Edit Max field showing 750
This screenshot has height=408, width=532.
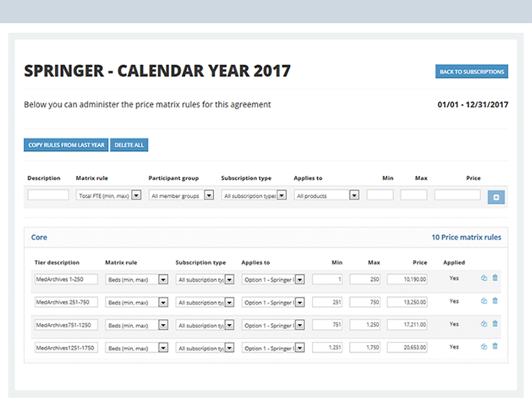click(x=365, y=302)
